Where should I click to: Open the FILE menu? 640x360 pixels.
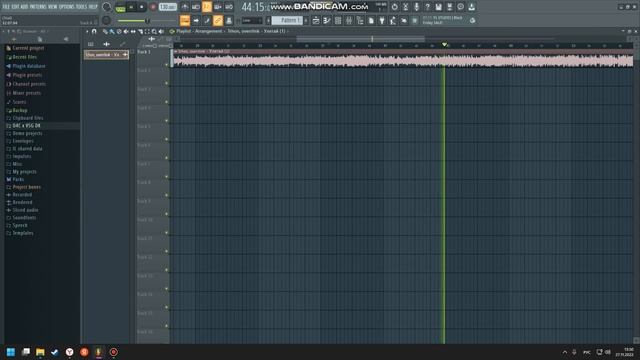pos(6,7)
